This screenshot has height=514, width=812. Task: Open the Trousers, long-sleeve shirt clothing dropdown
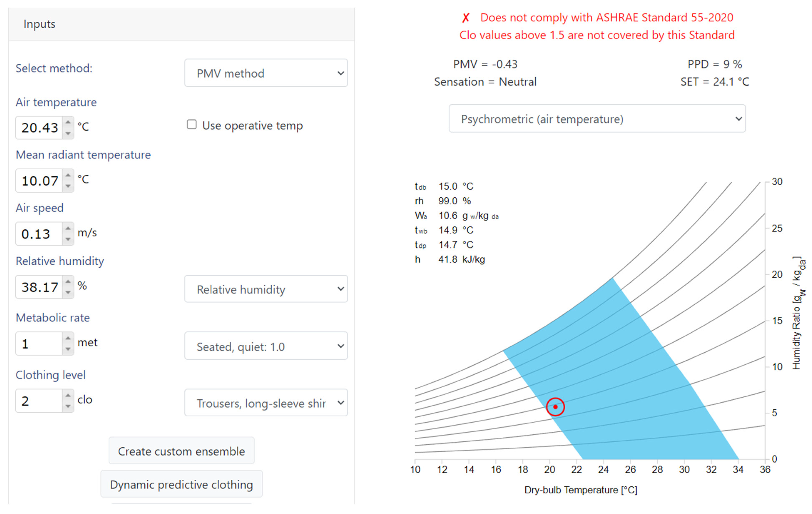tap(266, 403)
